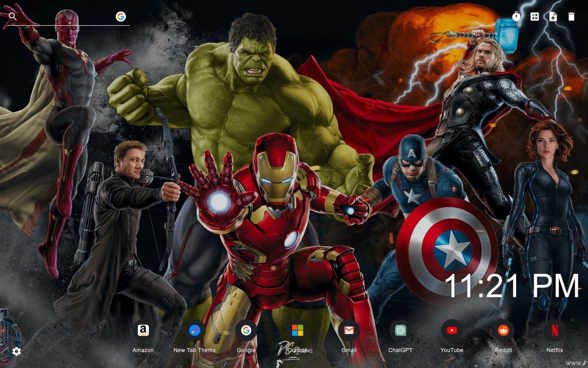Click the search magnifier icon

(12, 17)
